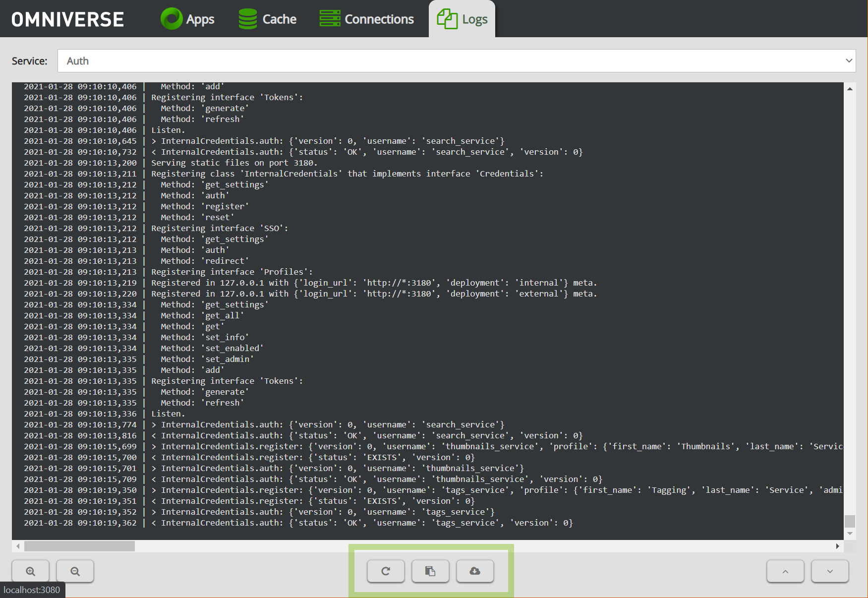Click the 'Method: 'set_admin'' log line
868x598 pixels.
coord(139,359)
